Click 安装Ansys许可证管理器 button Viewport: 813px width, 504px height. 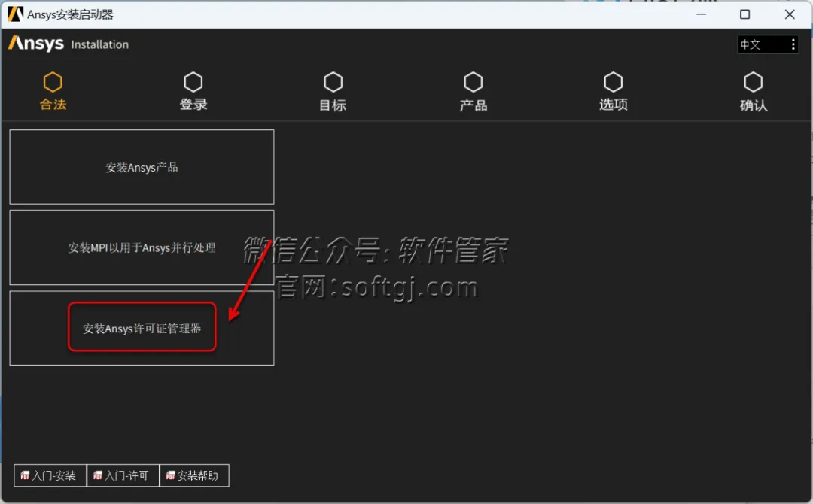[x=142, y=328]
